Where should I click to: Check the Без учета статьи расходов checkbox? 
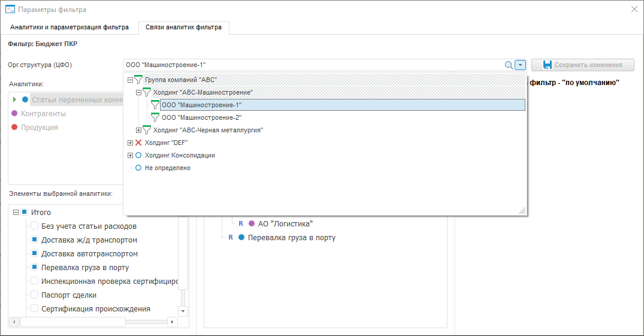click(x=35, y=226)
